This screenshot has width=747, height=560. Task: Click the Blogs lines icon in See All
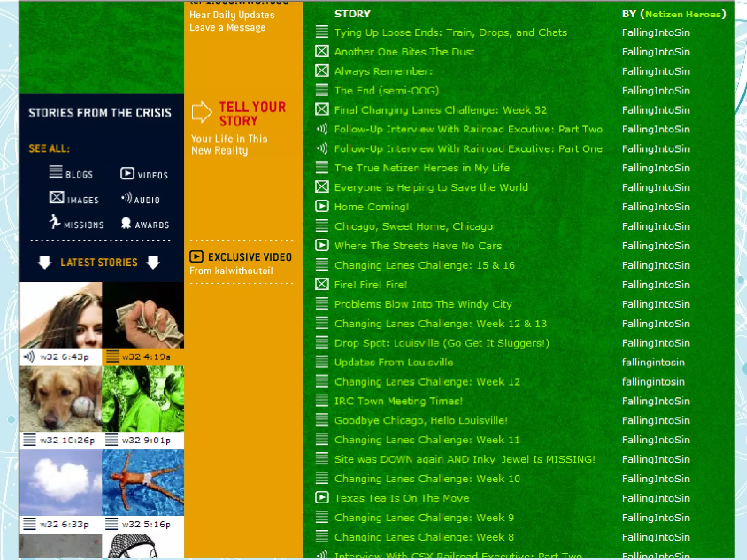tap(56, 172)
